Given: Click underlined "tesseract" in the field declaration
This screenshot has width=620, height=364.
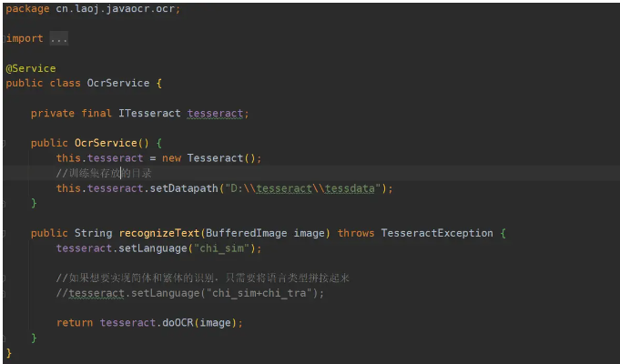Looking at the screenshot, I should 215,114.
